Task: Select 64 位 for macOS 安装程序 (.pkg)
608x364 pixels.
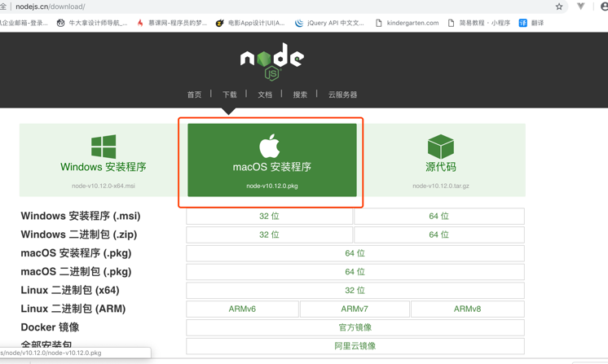Action: [x=355, y=253]
